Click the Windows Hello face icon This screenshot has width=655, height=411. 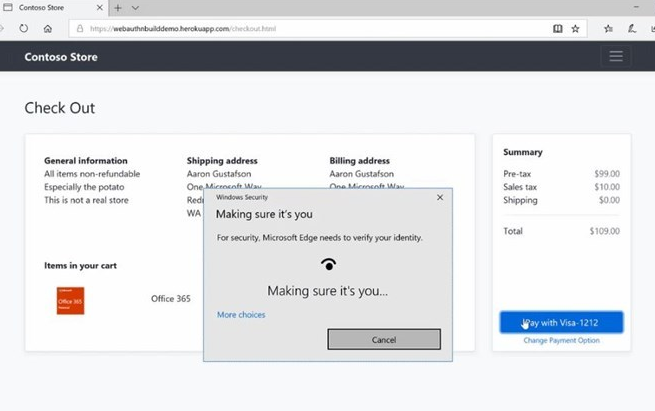pyautogui.click(x=328, y=264)
